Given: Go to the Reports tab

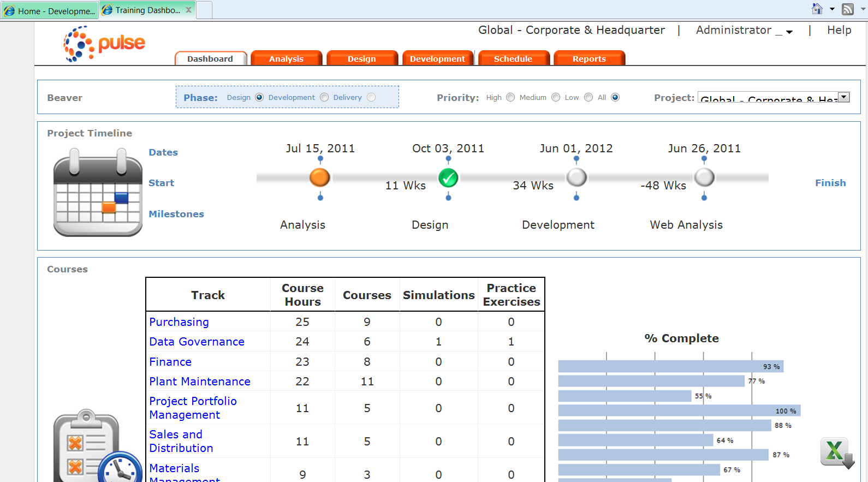Looking at the screenshot, I should 589,58.
